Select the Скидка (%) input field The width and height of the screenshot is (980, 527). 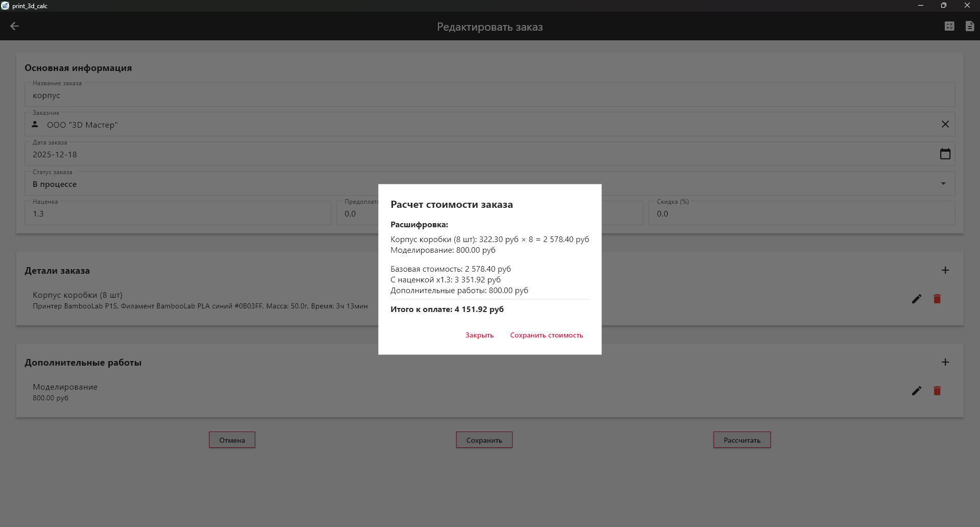coord(801,213)
